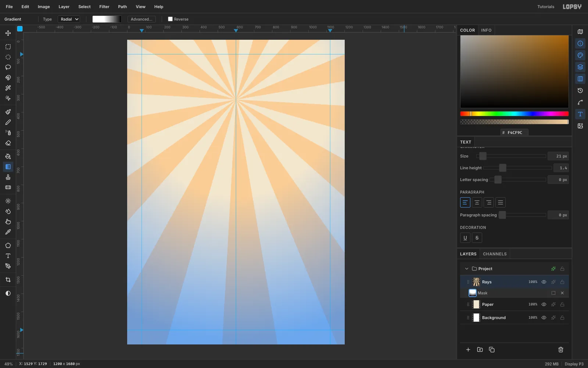
Task: Select the Brush tool
Action: pyautogui.click(x=8, y=112)
